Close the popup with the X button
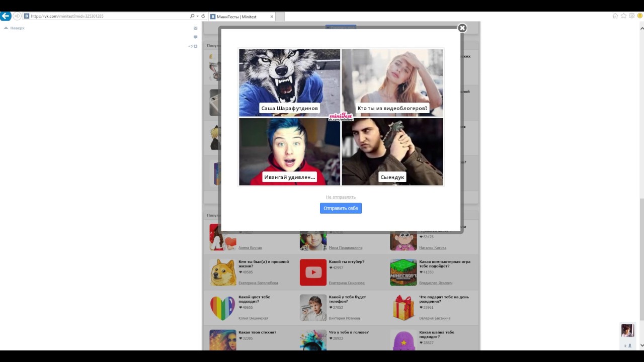Viewport: 644px width, 362px height. coord(462,28)
